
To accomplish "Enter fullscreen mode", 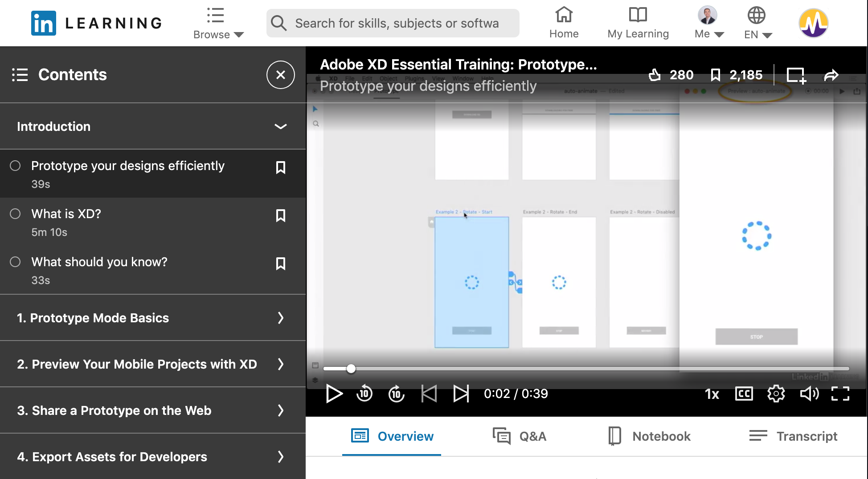I will click(x=840, y=394).
